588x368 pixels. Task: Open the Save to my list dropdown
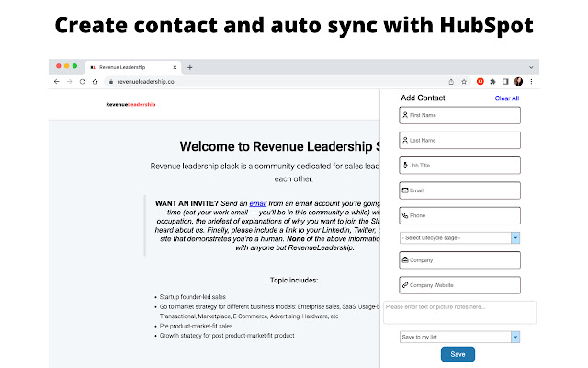(x=459, y=337)
